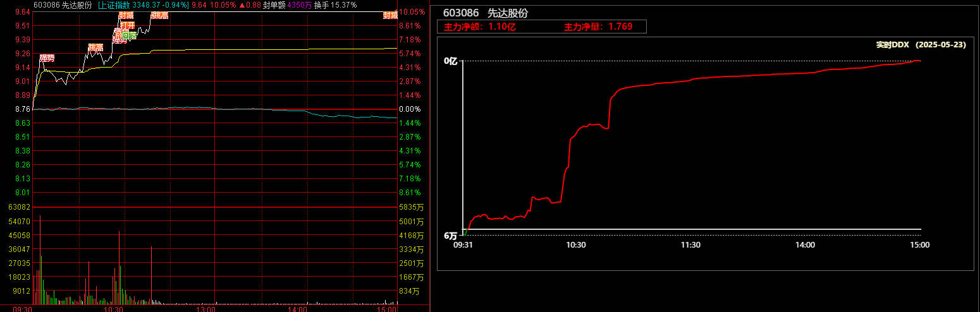Screen dimensions: 980x312
Task: Click the 跳高 marker beside the 9.26 level
Action: tap(95, 47)
